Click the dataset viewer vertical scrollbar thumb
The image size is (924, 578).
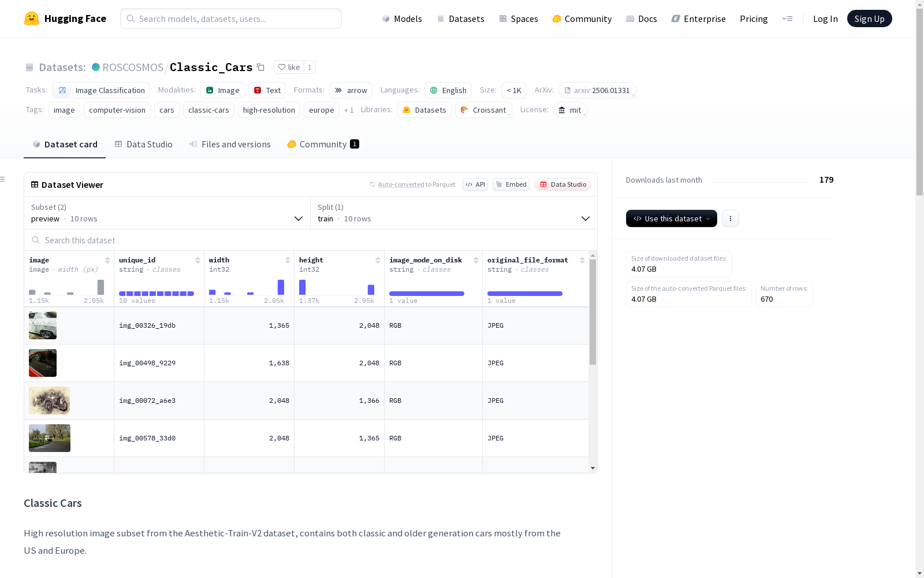tap(593, 312)
